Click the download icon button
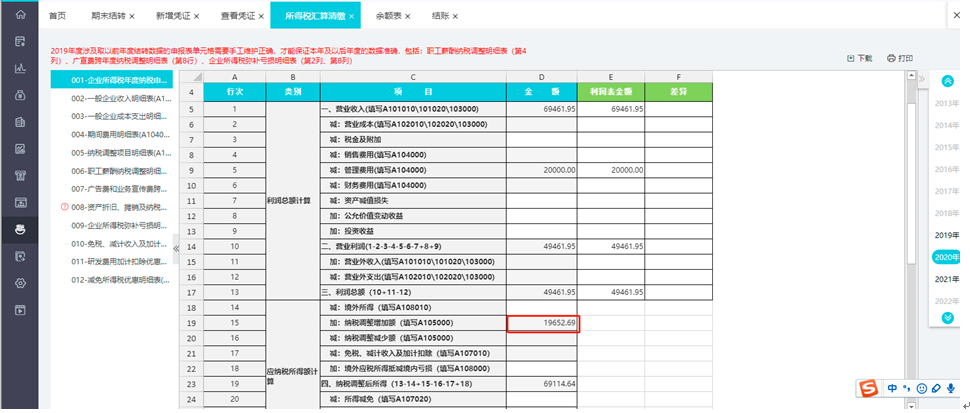Viewport: 970px width, 413px height. point(859,58)
